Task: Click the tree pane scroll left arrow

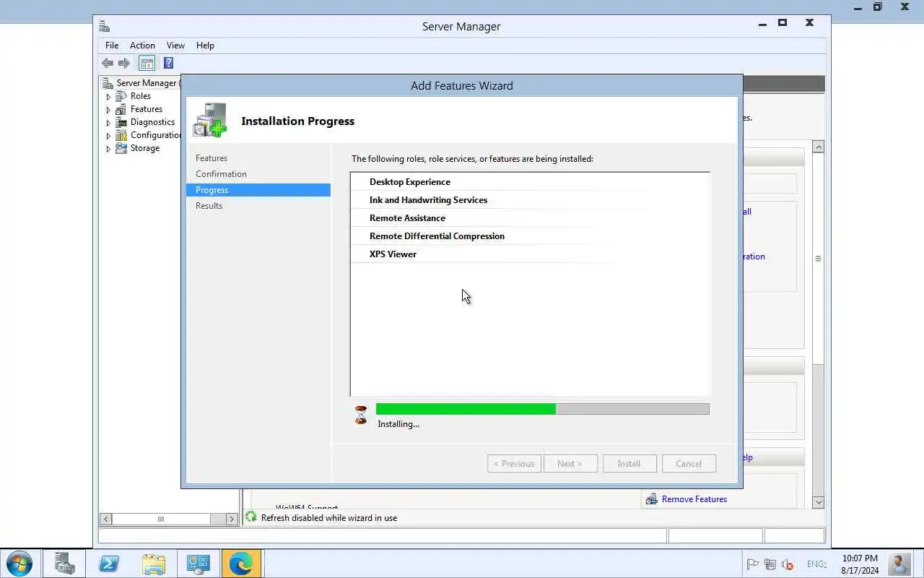Action: pyautogui.click(x=106, y=519)
